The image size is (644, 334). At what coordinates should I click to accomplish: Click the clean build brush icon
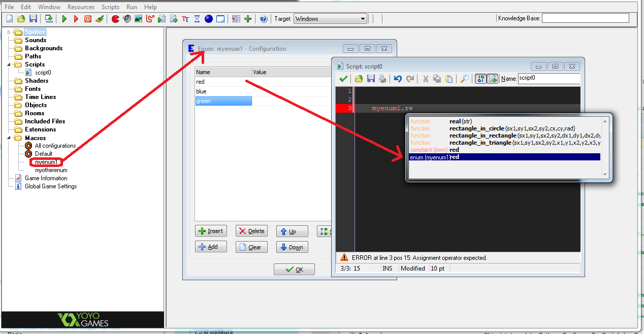coord(100,19)
